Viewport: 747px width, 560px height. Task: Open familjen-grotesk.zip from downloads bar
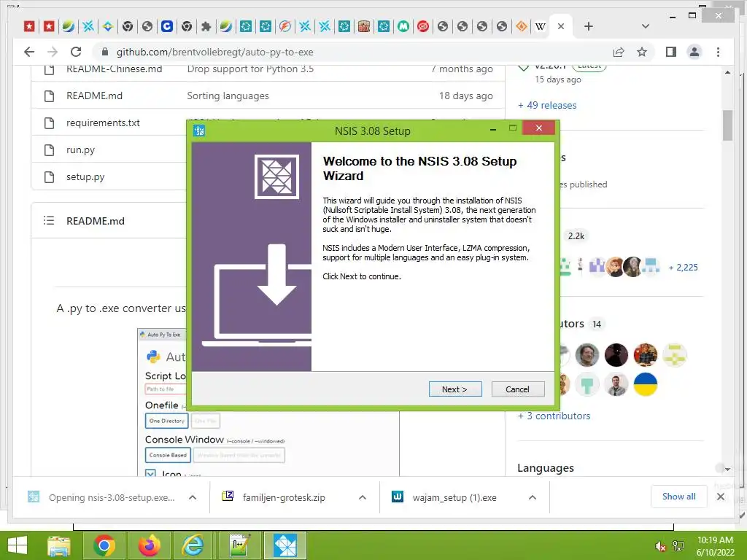tap(284, 497)
